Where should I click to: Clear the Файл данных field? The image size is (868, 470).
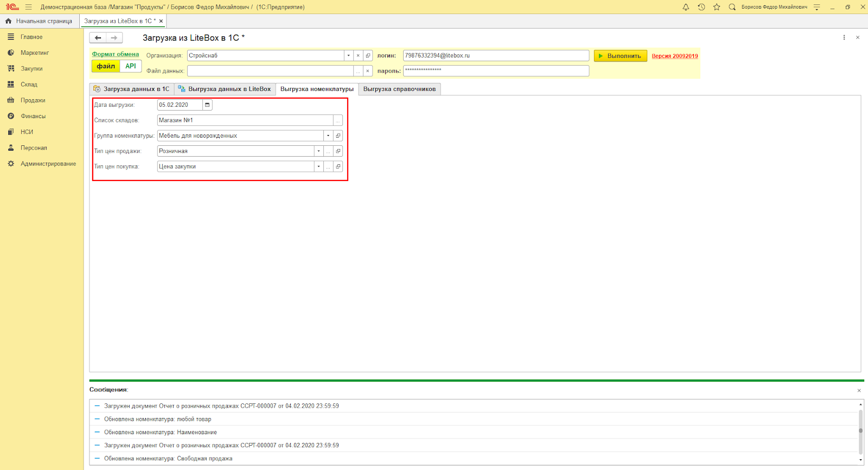point(368,71)
